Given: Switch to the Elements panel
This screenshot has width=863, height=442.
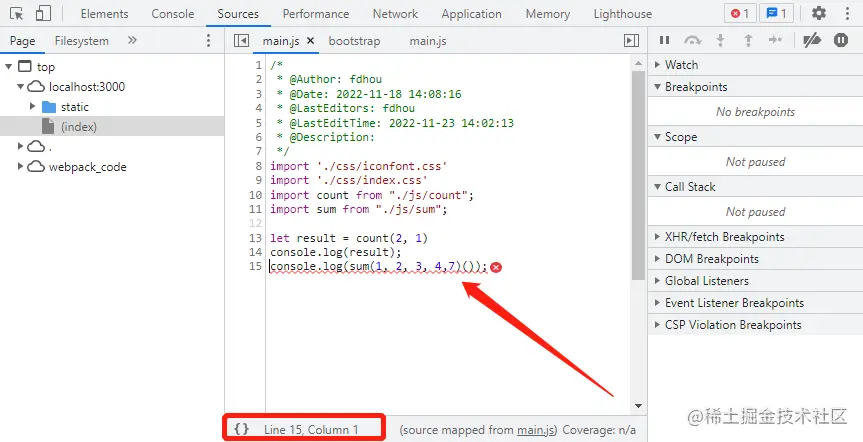Looking at the screenshot, I should click(105, 14).
